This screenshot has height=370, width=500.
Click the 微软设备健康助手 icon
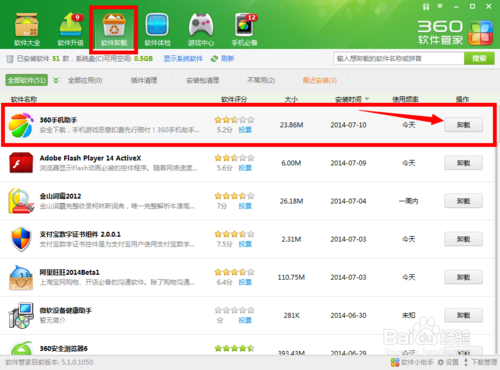[21, 315]
